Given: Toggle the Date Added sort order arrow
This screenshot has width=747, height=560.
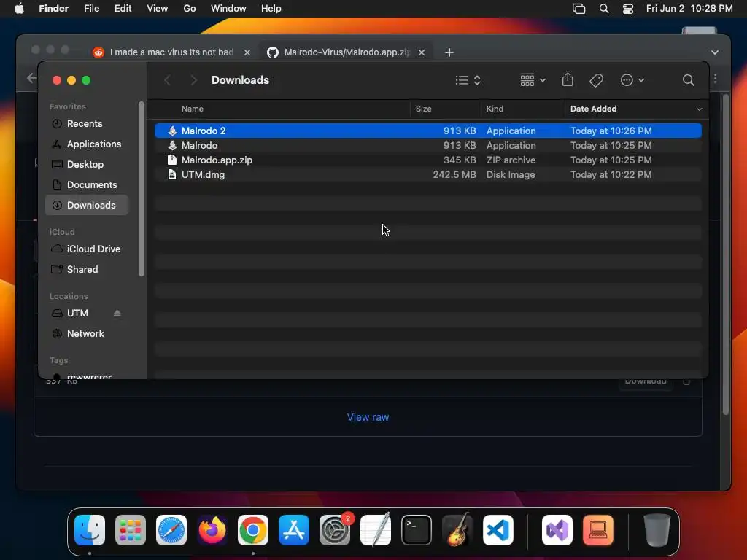Looking at the screenshot, I should [699, 109].
